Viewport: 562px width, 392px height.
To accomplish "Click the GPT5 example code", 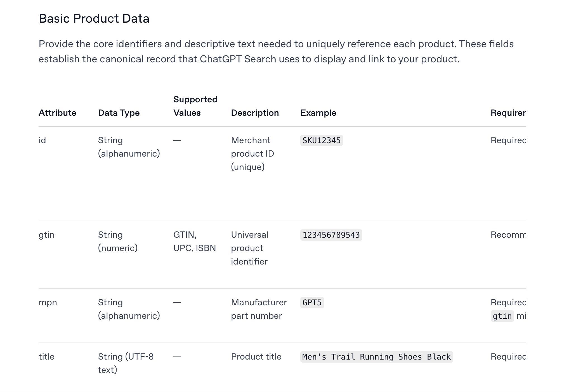I will (312, 303).
